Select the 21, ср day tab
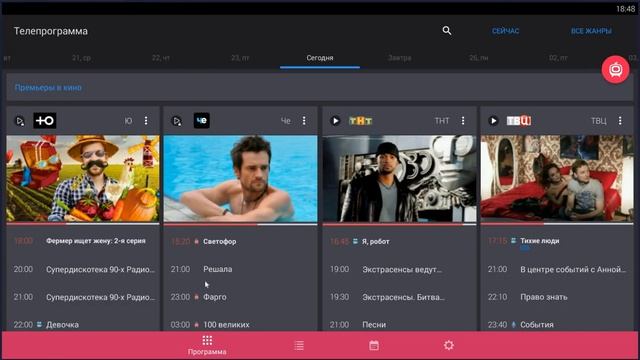Image resolution: width=640 pixels, height=360 pixels. pyautogui.click(x=81, y=58)
